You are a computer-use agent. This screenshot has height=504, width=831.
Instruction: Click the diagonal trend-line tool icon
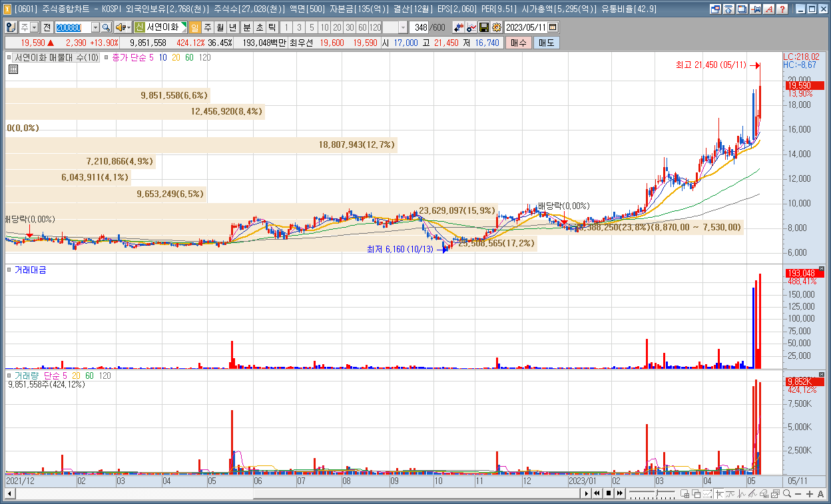click(x=752, y=493)
